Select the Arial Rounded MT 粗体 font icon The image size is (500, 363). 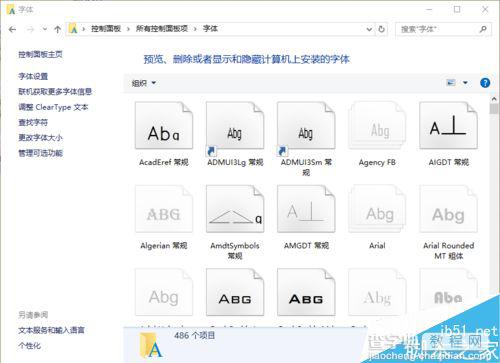pyautogui.click(x=448, y=209)
